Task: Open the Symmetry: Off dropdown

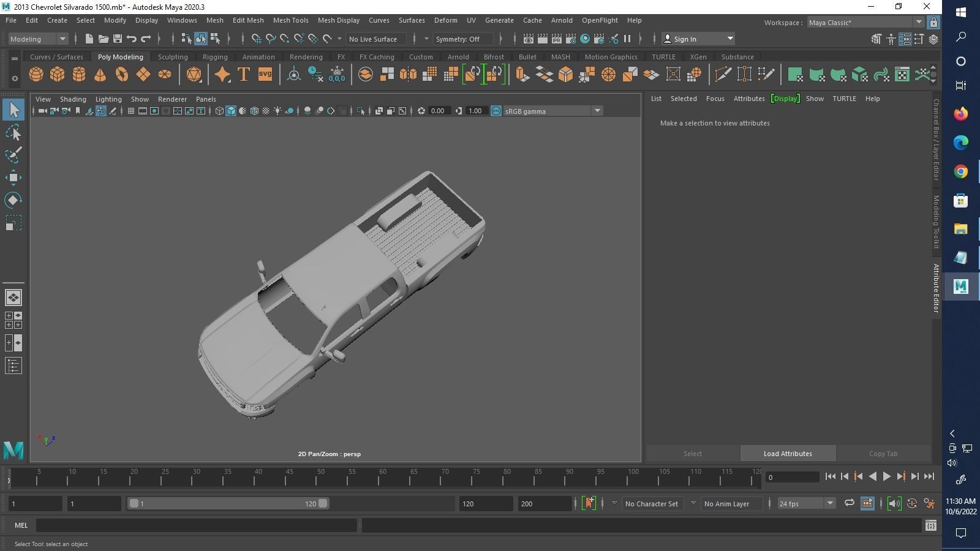Action: [464, 39]
